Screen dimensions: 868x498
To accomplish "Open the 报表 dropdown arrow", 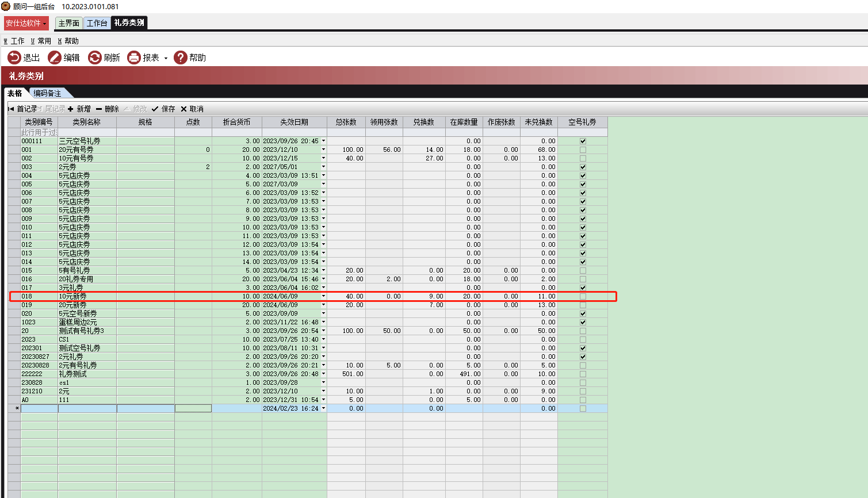I will 166,58.
